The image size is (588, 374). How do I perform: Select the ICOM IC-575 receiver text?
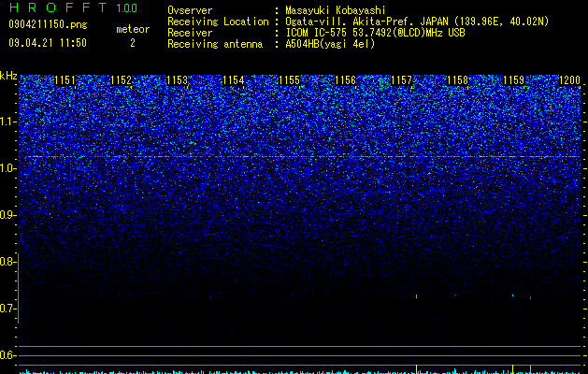pos(318,33)
